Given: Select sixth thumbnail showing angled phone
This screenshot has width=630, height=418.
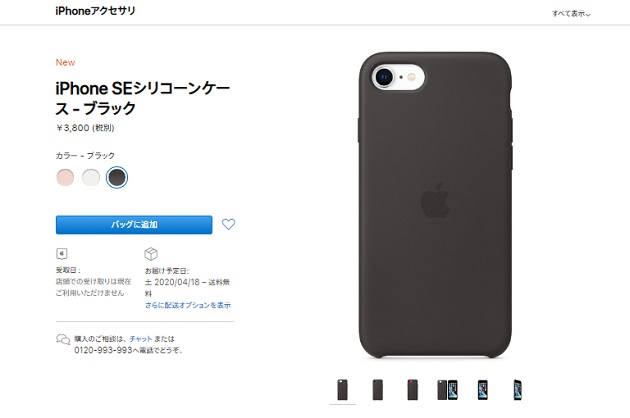Looking at the screenshot, I should 518,390.
